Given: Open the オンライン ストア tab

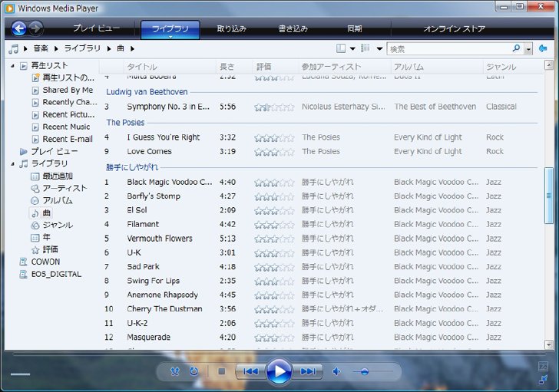Looking at the screenshot, I should (455, 28).
